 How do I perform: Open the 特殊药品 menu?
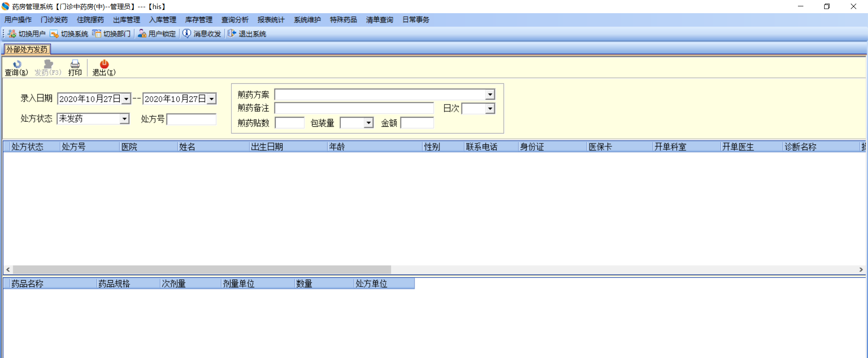pos(344,20)
